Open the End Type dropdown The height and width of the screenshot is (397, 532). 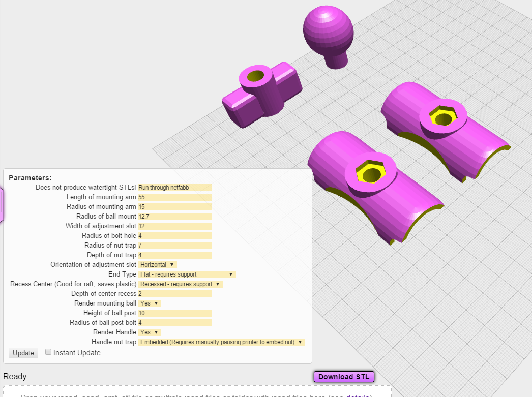[x=187, y=274]
